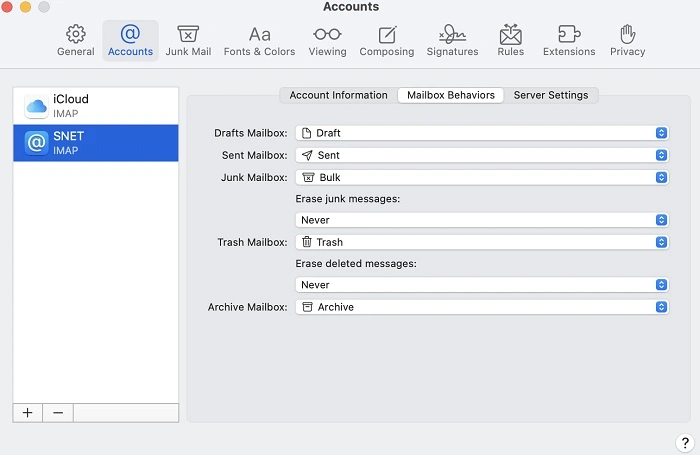Open the Erase deleted messages dropdown
The image size is (700, 455).
click(482, 285)
